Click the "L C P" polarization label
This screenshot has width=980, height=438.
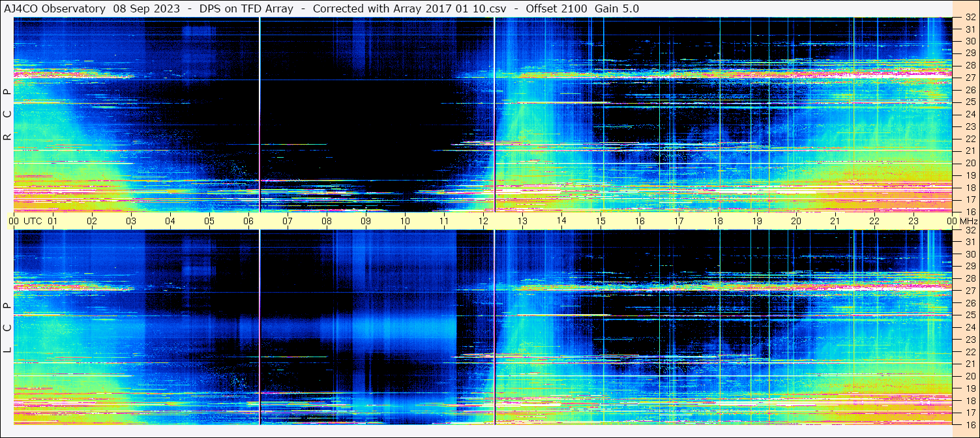pyautogui.click(x=7, y=328)
